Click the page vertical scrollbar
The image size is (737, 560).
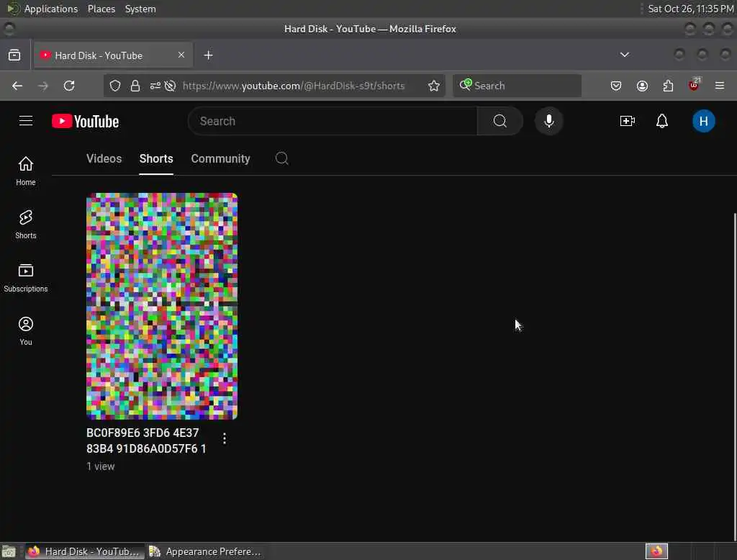coord(734,376)
